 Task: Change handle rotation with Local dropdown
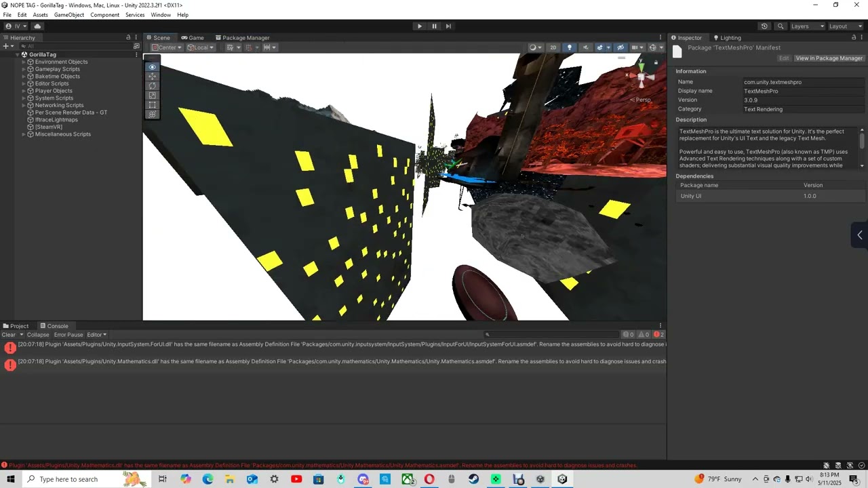(x=201, y=47)
